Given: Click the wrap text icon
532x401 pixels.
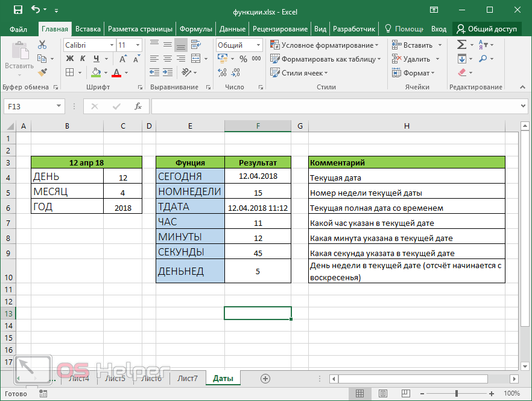Looking at the screenshot, I should coord(197,45).
